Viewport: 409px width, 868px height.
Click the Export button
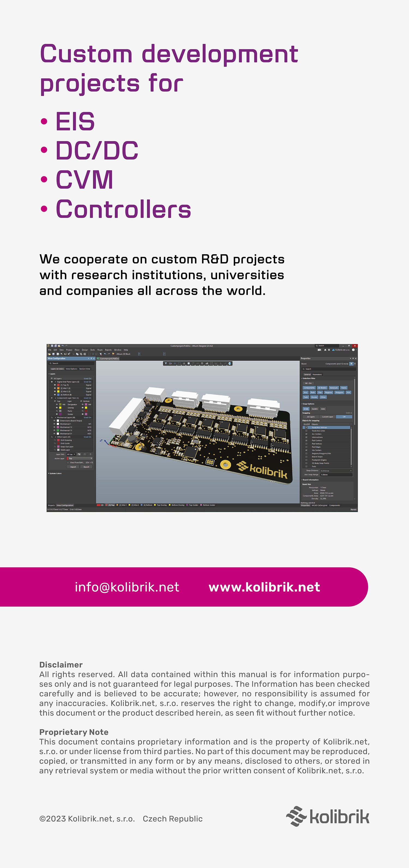87,467
